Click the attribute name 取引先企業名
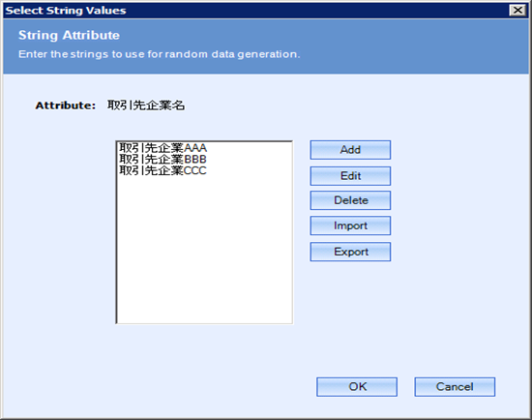The width and height of the screenshot is (532, 420). click(x=146, y=105)
